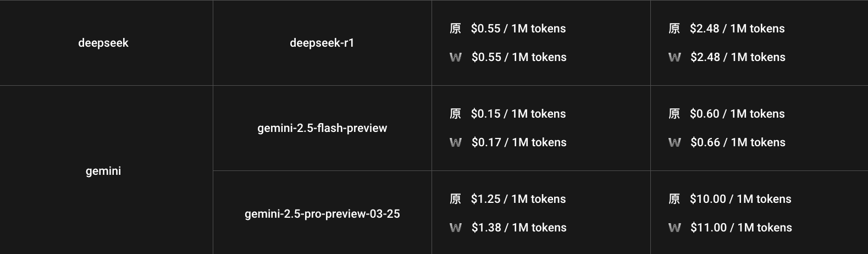Select the gemini-2.5-flash-preview model name
This screenshot has width=868, height=254.
click(322, 128)
